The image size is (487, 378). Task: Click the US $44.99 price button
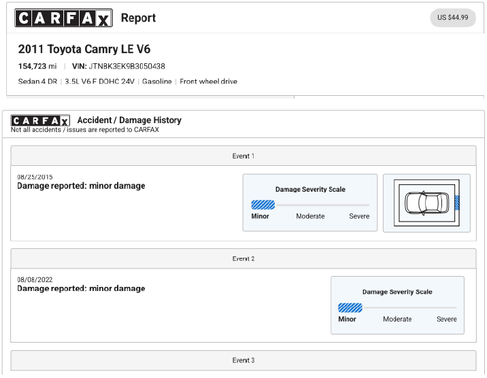(453, 18)
